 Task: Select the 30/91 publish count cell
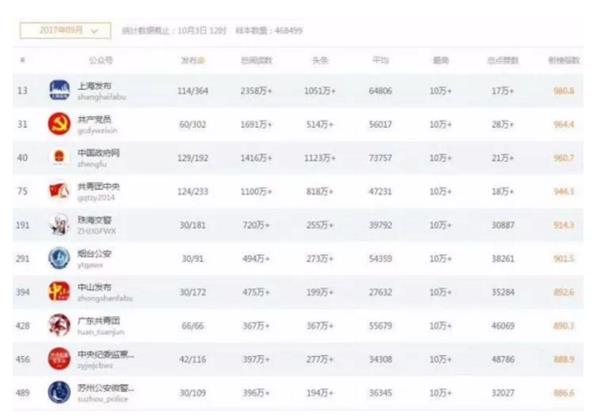(193, 259)
